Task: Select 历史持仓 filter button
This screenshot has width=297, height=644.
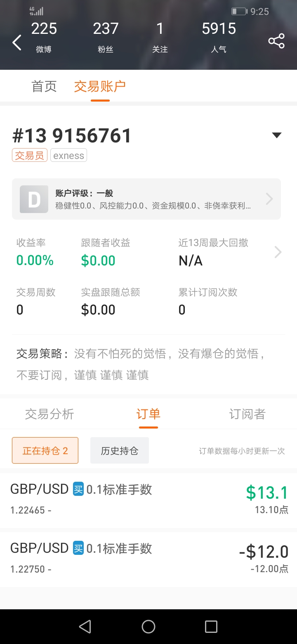Action: [x=120, y=450]
